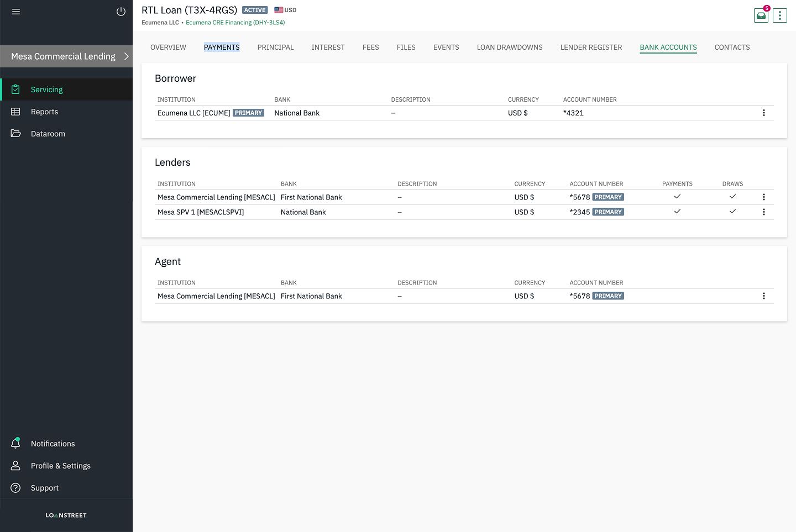Switch to the Overview tab
This screenshot has width=796, height=532.
tap(168, 48)
